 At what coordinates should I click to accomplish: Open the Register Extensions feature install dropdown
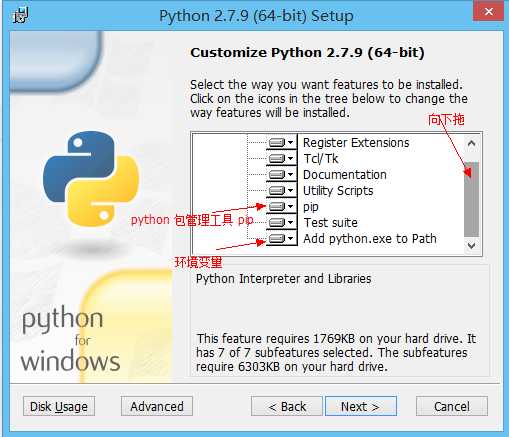tap(281, 143)
